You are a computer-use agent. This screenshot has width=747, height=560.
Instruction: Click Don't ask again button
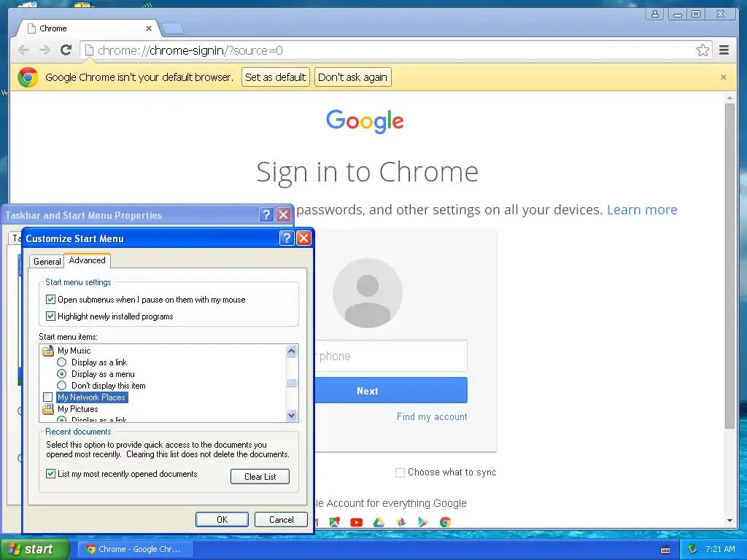(352, 77)
